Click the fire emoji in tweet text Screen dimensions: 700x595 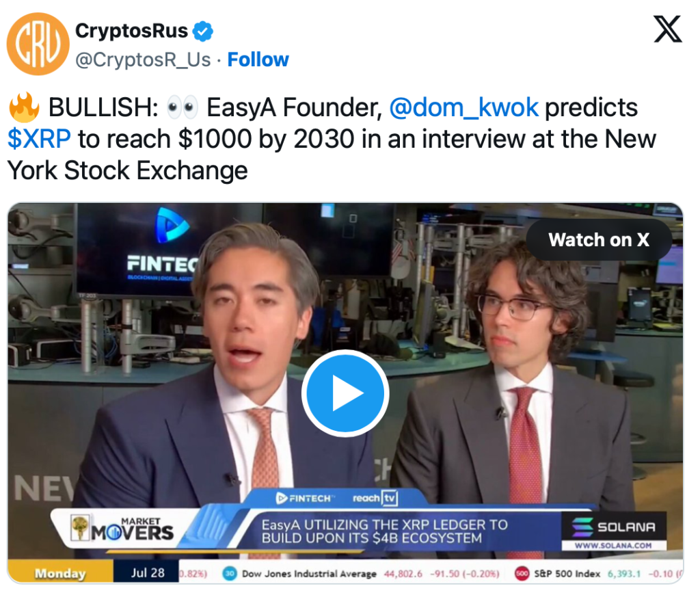(x=24, y=107)
